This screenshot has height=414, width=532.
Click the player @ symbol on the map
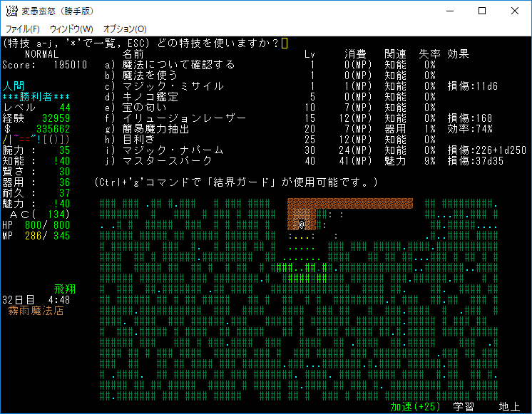[302, 224]
